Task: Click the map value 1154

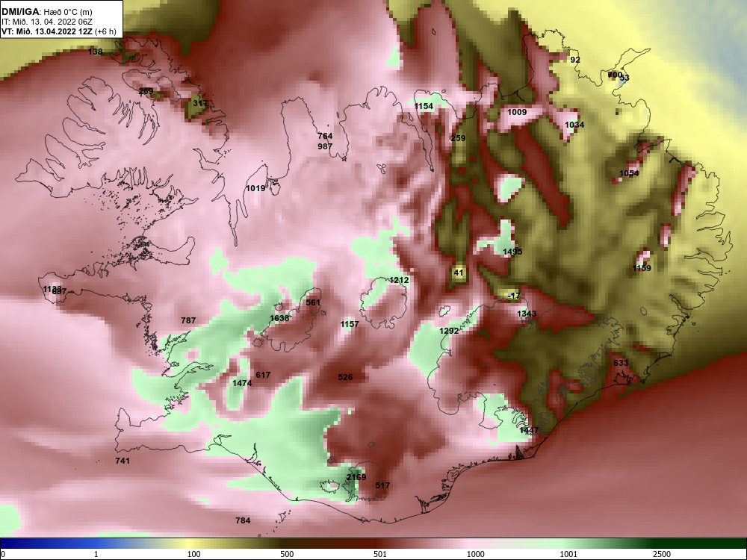Action: 424,106
